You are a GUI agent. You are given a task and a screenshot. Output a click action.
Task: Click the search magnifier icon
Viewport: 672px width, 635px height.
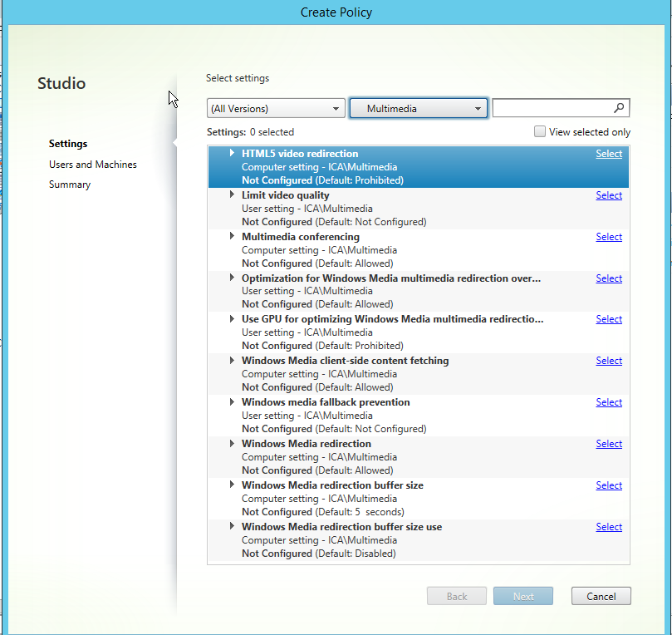click(x=619, y=108)
